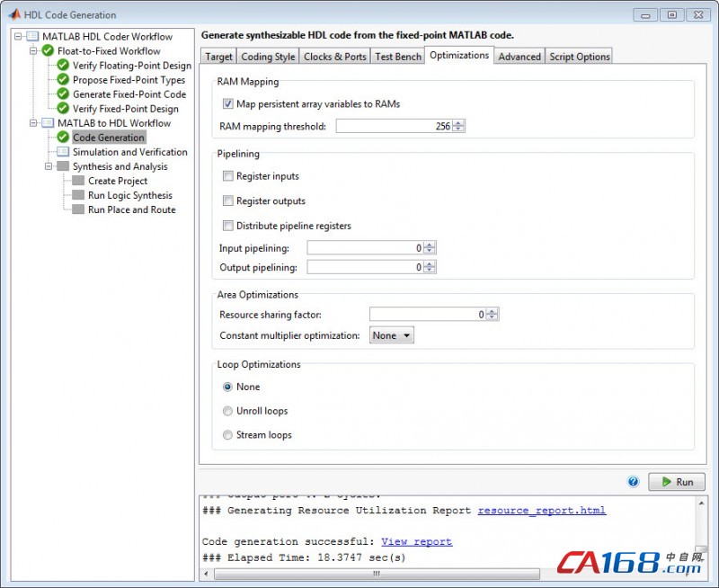
Task: Click the log pane scroll up arrow
Action: [x=701, y=503]
